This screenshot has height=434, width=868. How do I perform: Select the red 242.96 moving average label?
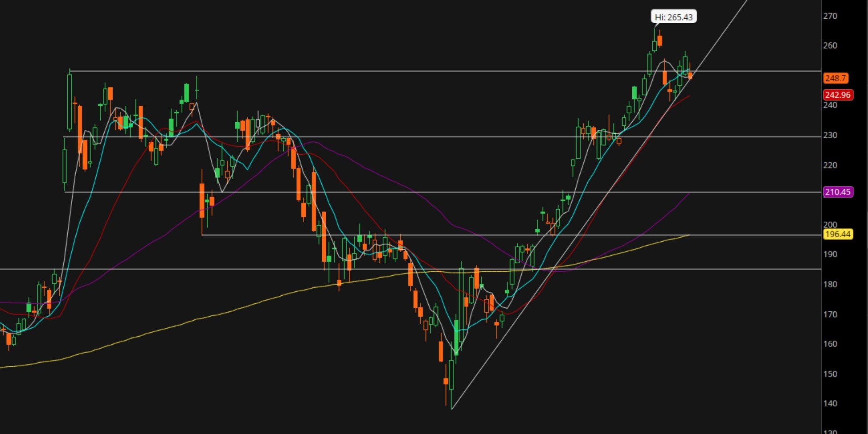(838, 95)
